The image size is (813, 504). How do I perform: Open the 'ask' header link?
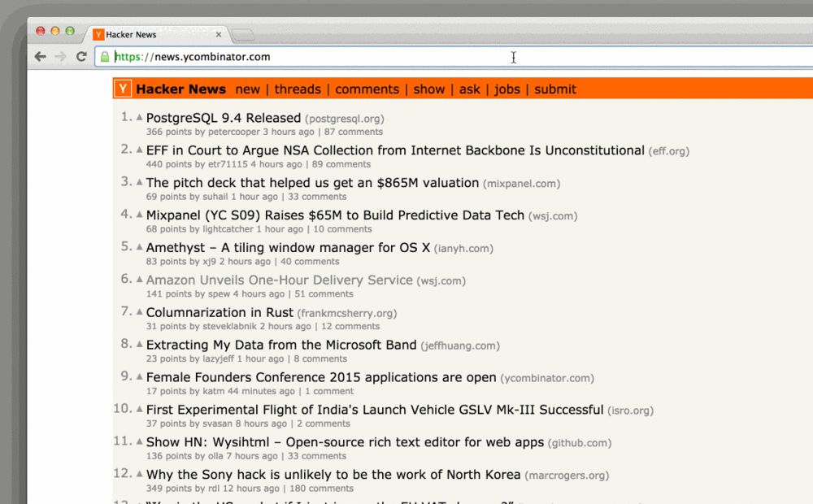[x=470, y=89]
